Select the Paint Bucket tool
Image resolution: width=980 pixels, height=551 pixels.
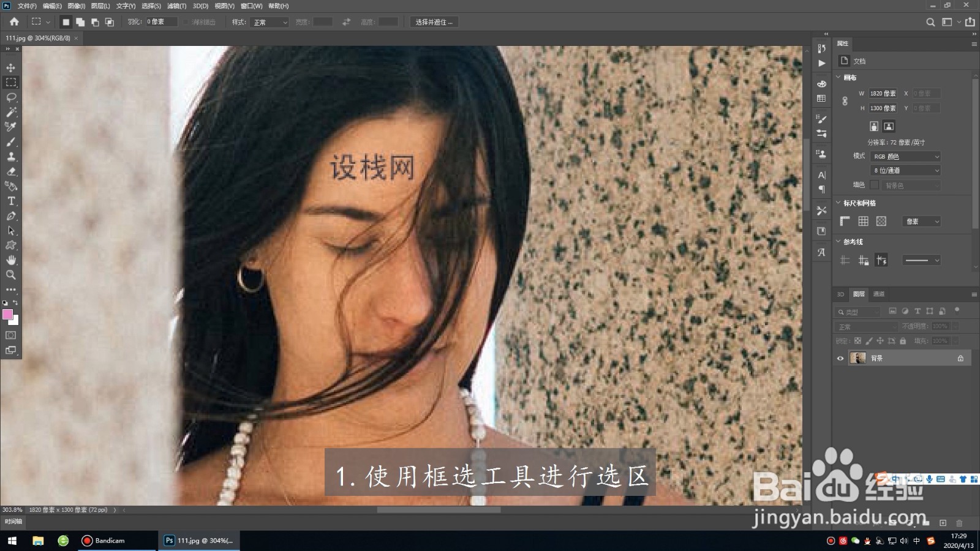tap(11, 186)
